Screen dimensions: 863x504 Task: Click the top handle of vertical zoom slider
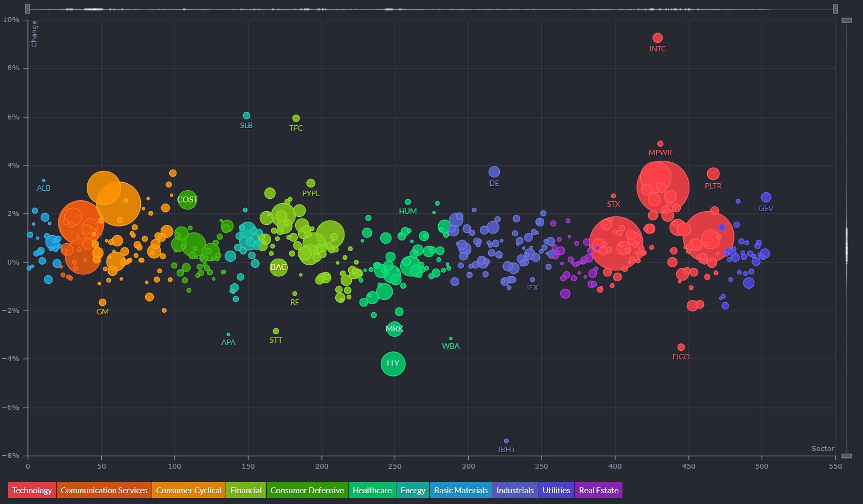click(846, 20)
